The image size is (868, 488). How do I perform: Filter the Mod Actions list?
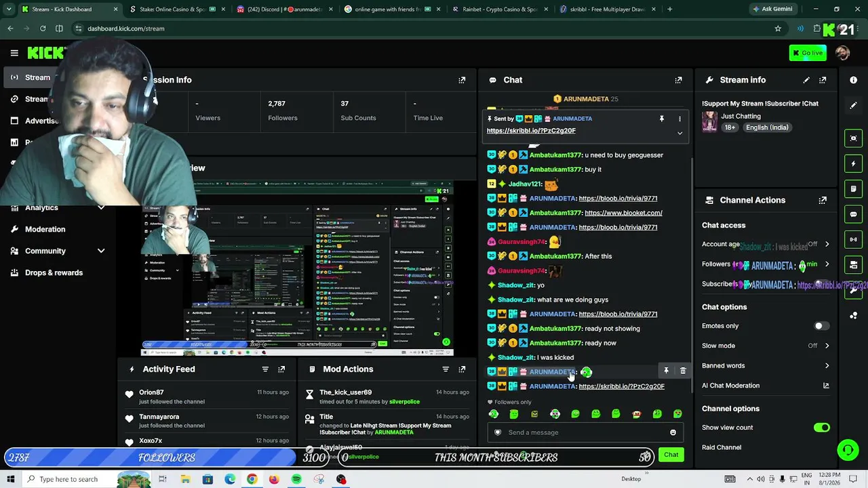pyautogui.click(x=446, y=369)
